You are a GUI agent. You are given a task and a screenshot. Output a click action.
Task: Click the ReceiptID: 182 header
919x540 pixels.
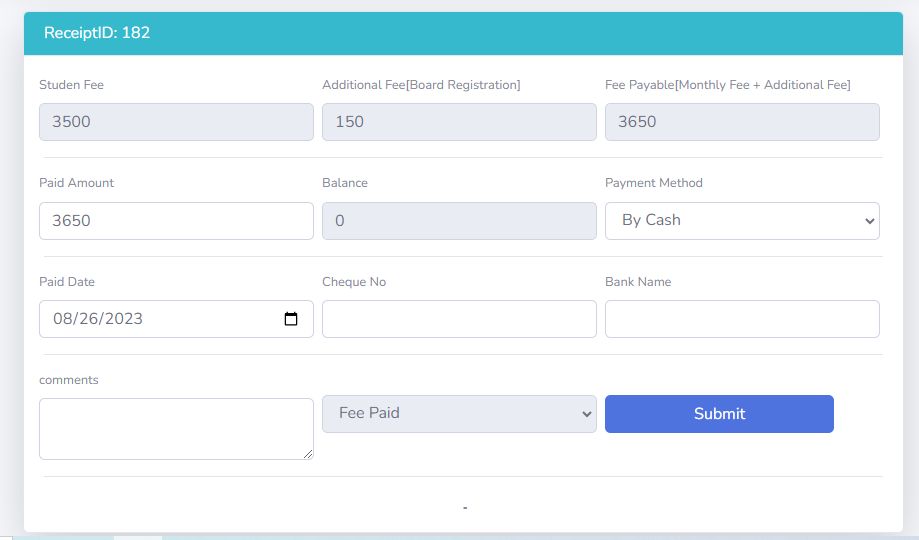(x=97, y=33)
